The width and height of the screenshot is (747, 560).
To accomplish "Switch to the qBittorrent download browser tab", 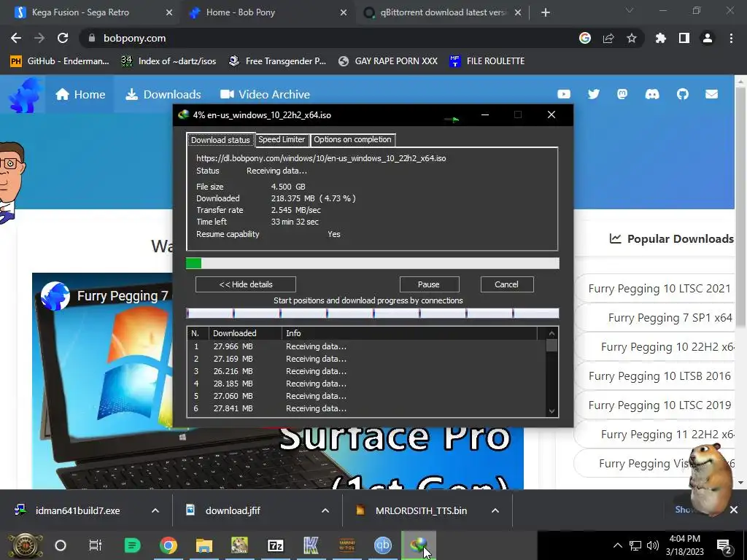I will pyautogui.click(x=442, y=12).
